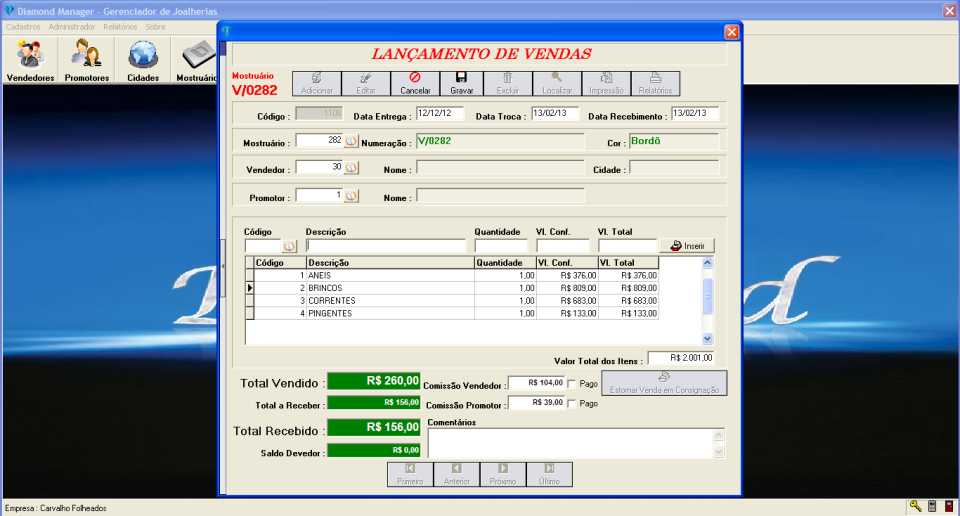Screen dimensions: 960x516
Task: Click the Comentários text box
Action: pyautogui.click(x=568, y=443)
